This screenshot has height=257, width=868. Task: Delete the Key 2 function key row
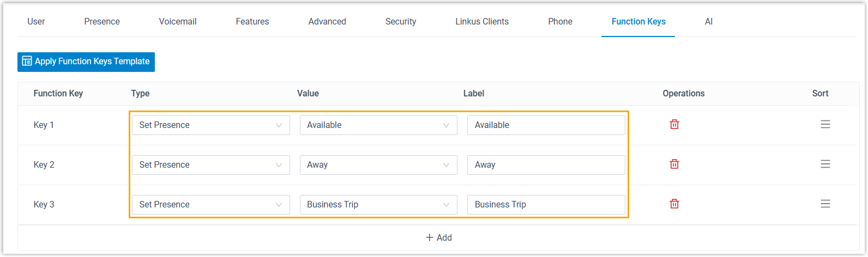tap(674, 164)
